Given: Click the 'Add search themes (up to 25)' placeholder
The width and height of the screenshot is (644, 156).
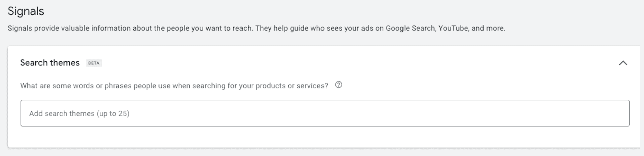Looking at the screenshot, I should click(79, 114).
